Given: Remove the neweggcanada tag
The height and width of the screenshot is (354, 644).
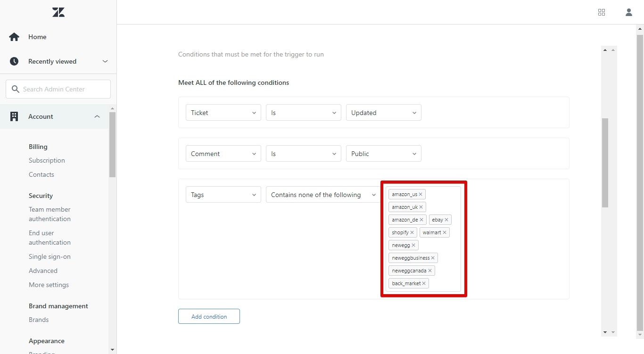Looking at the screenshot, I should point(430,271).
